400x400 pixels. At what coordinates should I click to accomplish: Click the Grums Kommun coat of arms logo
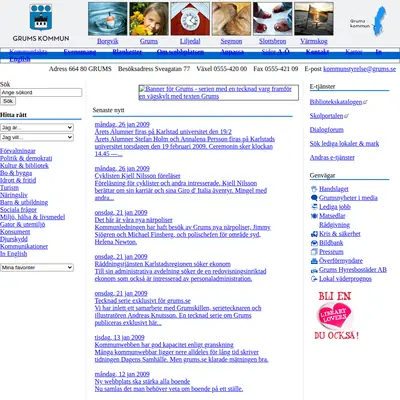click(x=41, y=23)
